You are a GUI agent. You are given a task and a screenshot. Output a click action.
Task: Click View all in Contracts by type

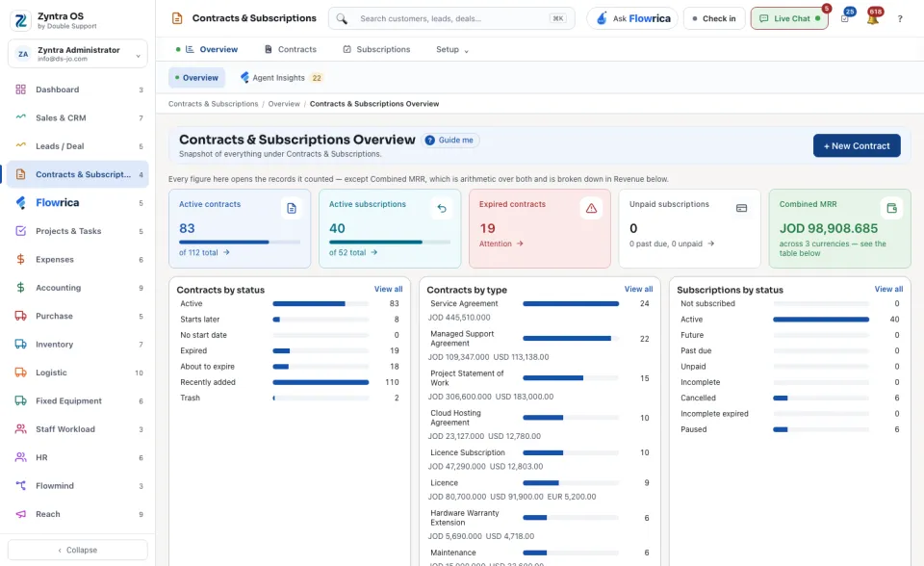639,290
